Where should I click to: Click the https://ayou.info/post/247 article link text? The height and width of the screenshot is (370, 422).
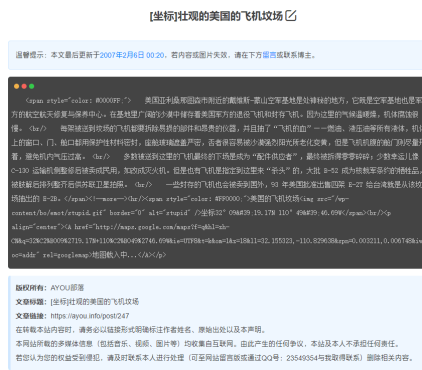pos(90,316)
